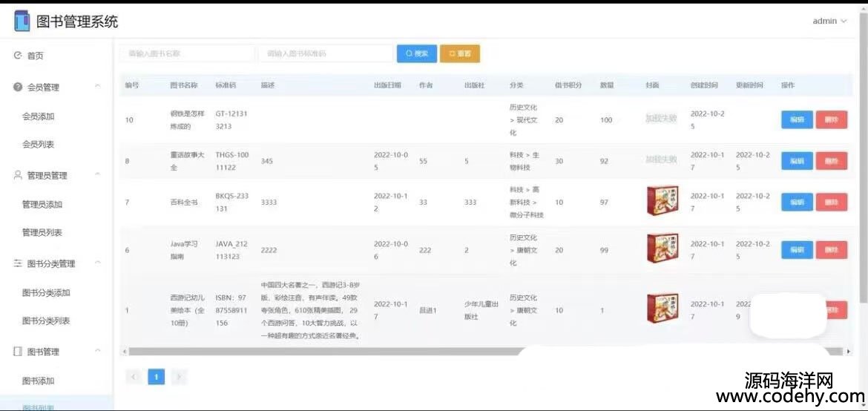This screenshot has width=868, height=411.
Task: Click the blue 搜索 search button
Action: coord(416,53)
